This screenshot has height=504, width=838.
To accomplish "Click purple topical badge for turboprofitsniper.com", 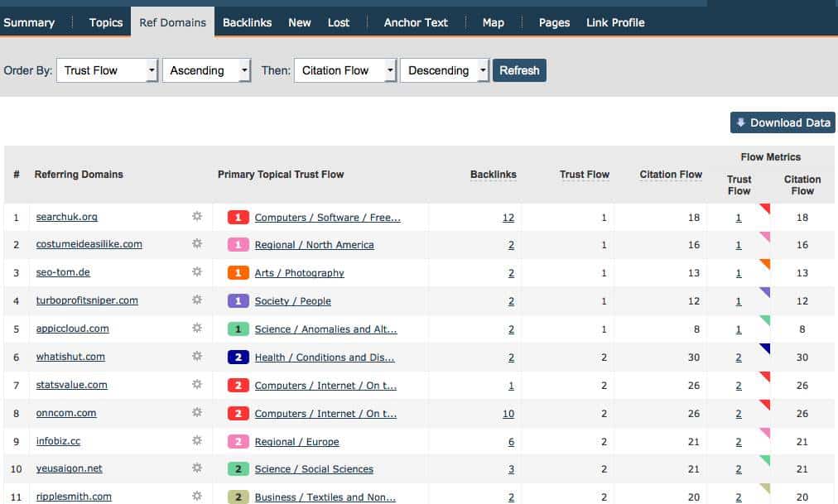I will (x=238, y=300).
